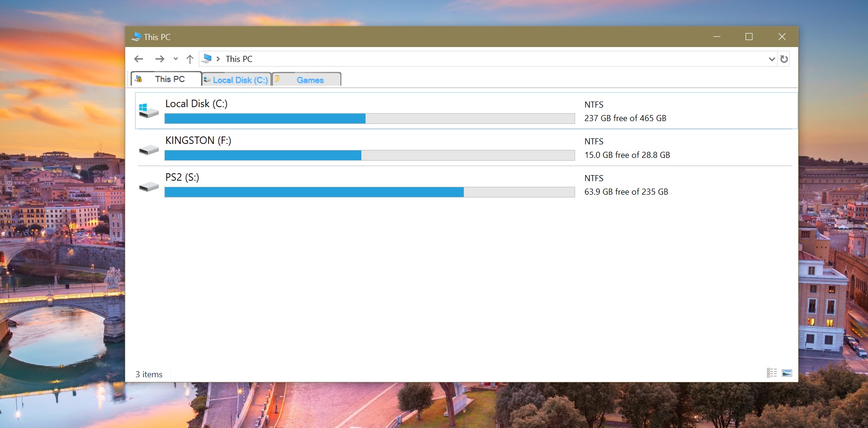This screenshot has height=428, width=868.
Task: Switch to the Local Disk (C:) tab
Action: 237,80
